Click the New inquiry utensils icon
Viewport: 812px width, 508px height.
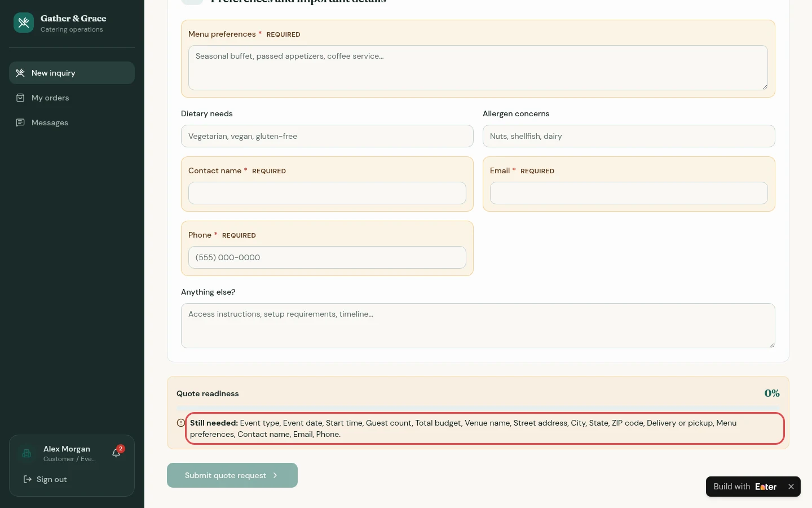[20, 73]
